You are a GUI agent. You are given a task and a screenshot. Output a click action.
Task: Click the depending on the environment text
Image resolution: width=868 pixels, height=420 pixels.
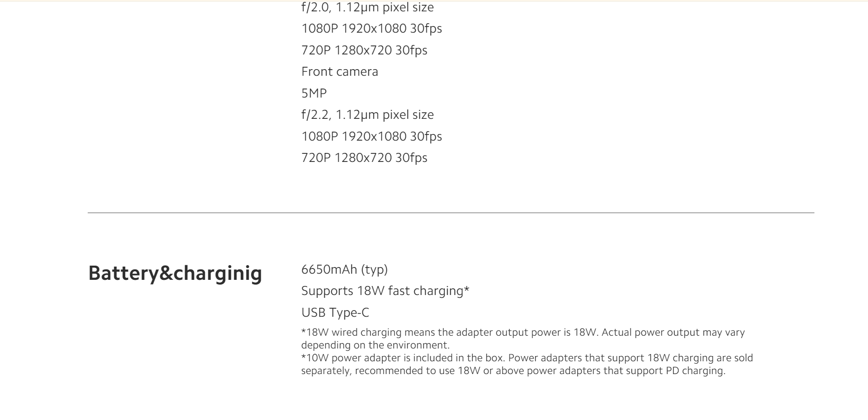point(375,345)
